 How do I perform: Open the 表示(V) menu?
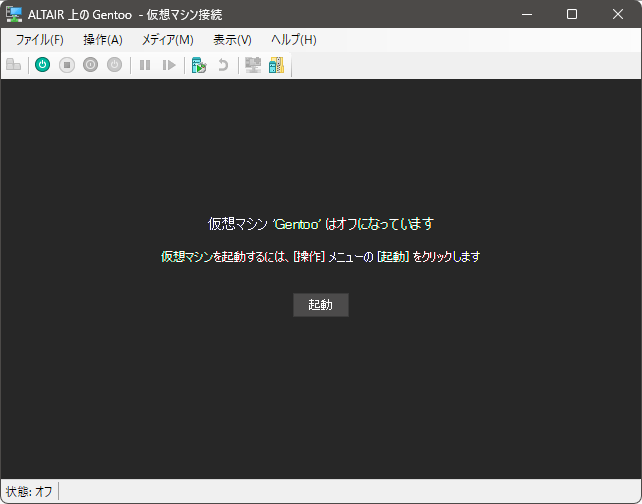232,40
